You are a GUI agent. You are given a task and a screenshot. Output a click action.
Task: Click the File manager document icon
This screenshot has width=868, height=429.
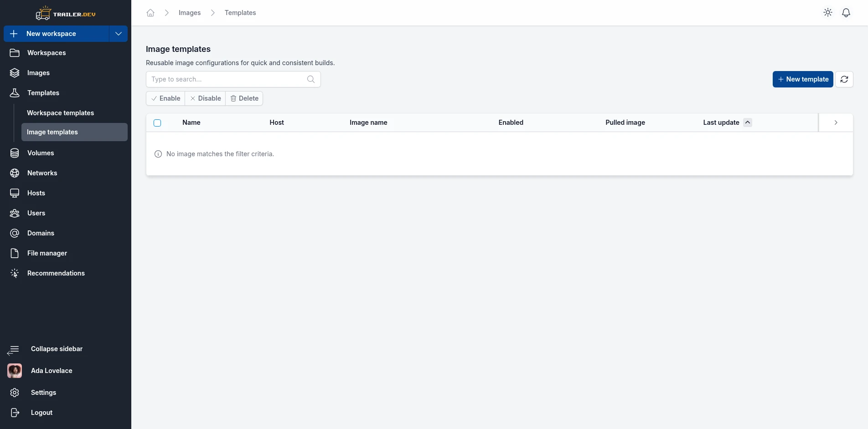pos(15,253)
